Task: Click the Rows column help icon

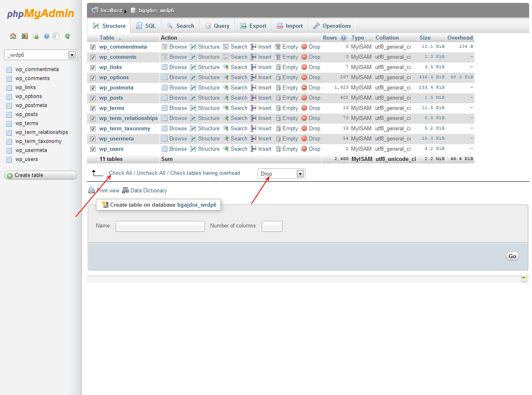Action: pyautogui.click(x=343, y=38)
